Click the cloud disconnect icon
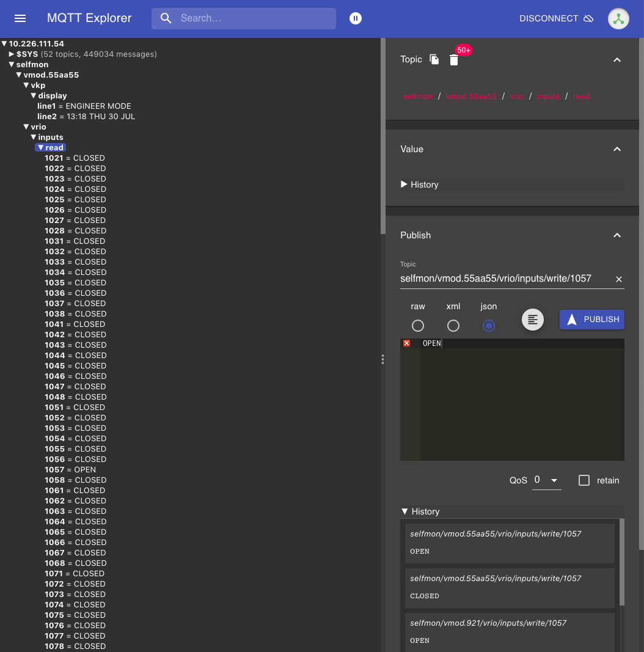This screenshot has height=652, width=644. coord(588,18)
